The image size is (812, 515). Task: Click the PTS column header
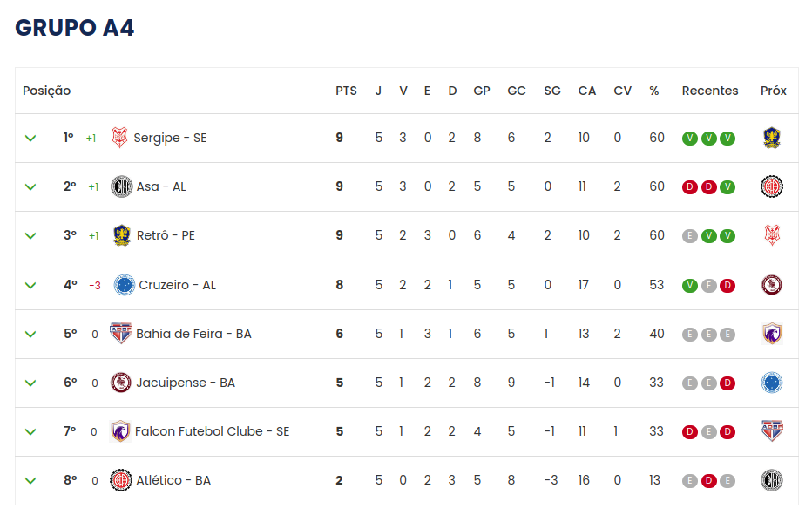[346, 91]
